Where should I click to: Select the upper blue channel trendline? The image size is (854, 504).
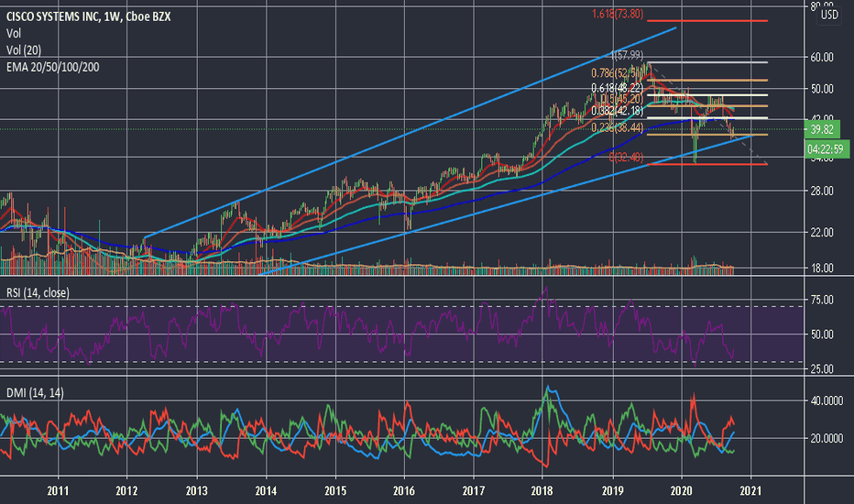(x=410, y=132)
